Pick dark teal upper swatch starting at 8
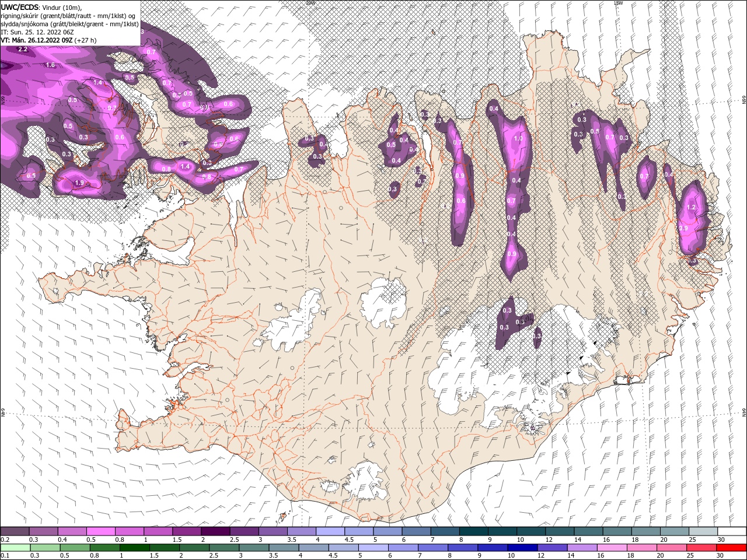 pos(473,531)
